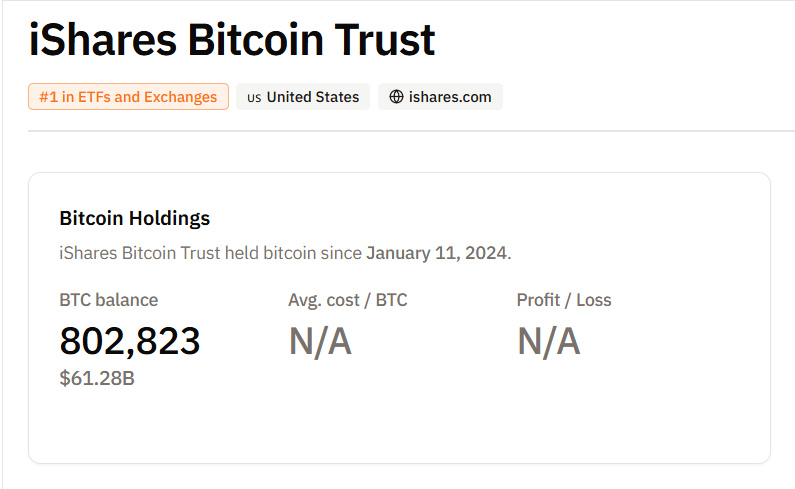Select the United States country tag
This screenshot has width=795, height=489.
(x=312, y=97)
